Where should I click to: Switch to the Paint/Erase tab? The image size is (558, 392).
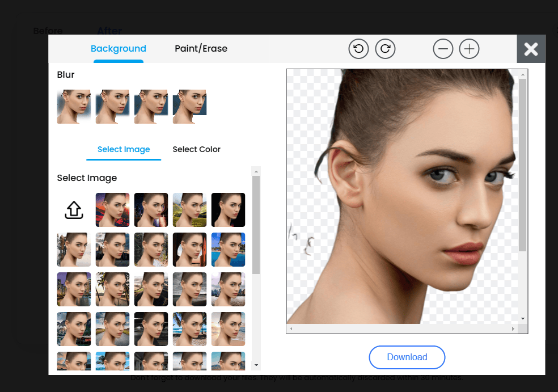click(201, 49)
